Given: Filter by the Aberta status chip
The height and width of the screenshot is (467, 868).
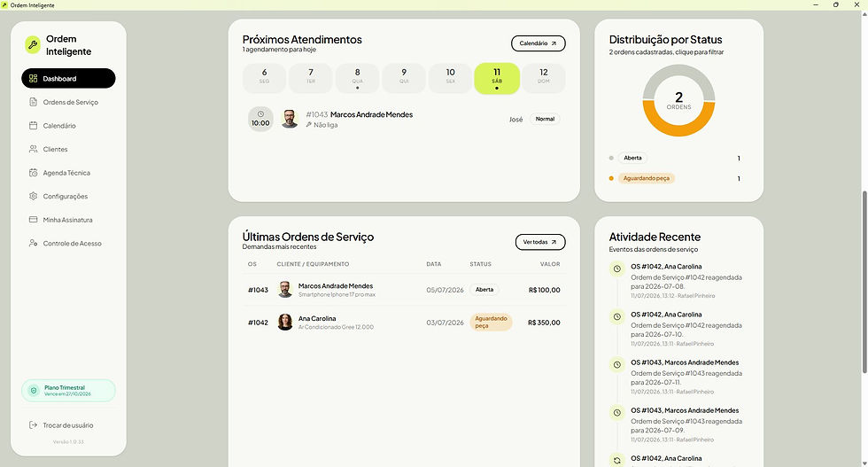Looking at the screenshot, I should (x=632, y=158).
